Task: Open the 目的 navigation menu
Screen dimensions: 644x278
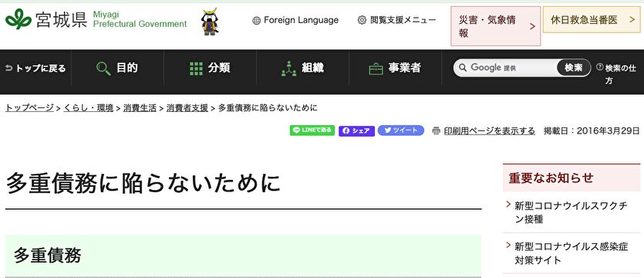Action: click(117, 68)
